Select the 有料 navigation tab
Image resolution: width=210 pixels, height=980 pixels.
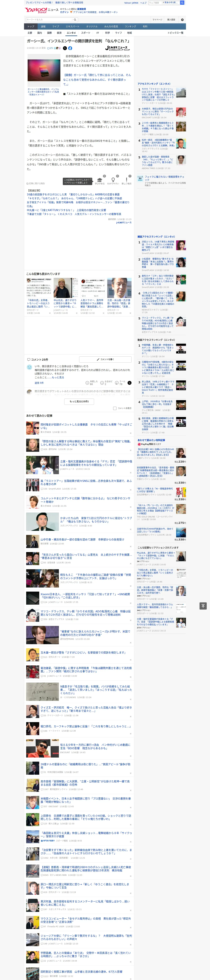(x=145, y=27)
